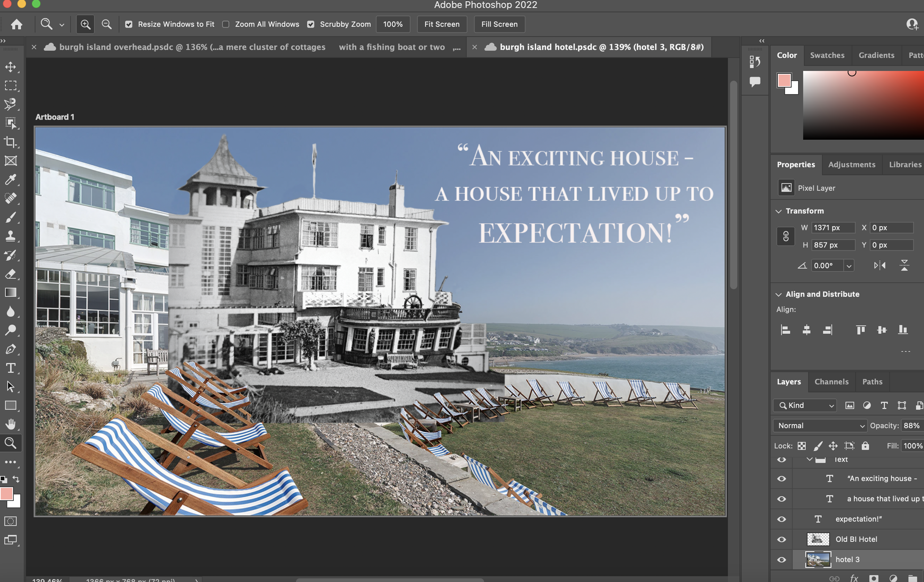Open the Normal blend mode dropdown
The width and height of the screenshot is (924, 582).
pos(820,425)
